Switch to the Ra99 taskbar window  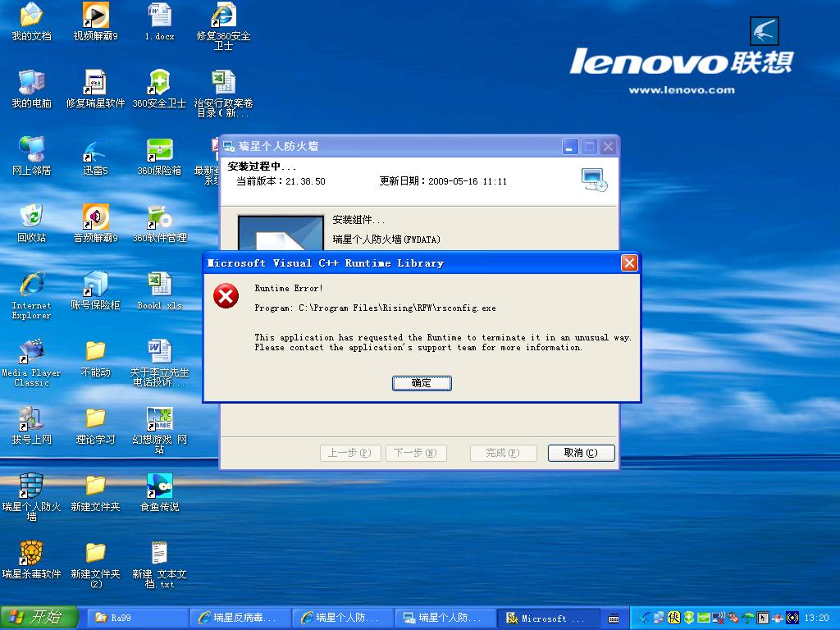click(136, 619)
